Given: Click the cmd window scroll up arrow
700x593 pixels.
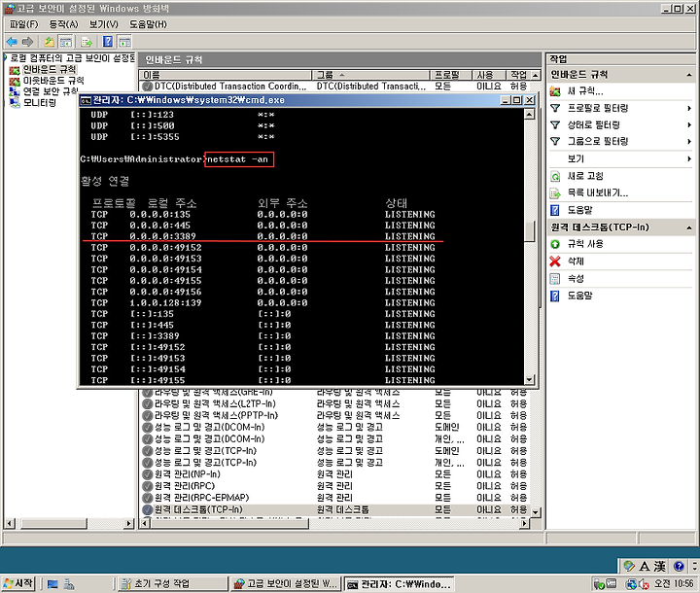Looking at the screenshot, I should click(529, 115).
